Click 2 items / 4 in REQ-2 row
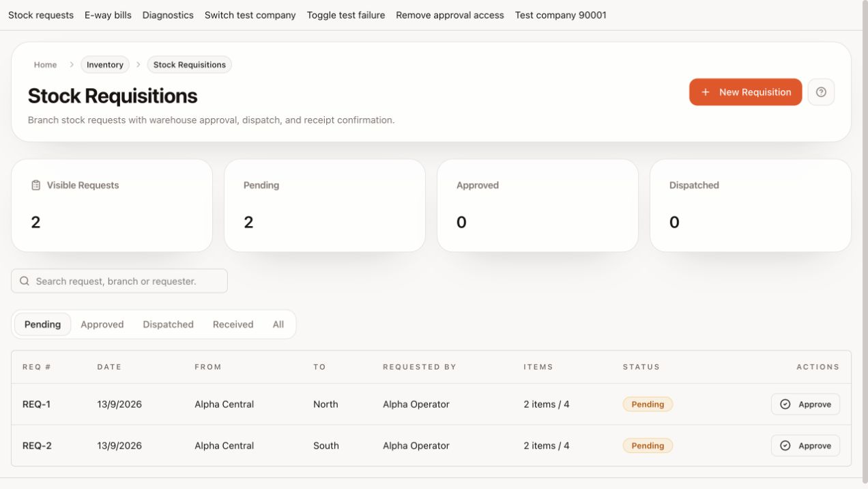868x489 pixels. tap(547, 445)
